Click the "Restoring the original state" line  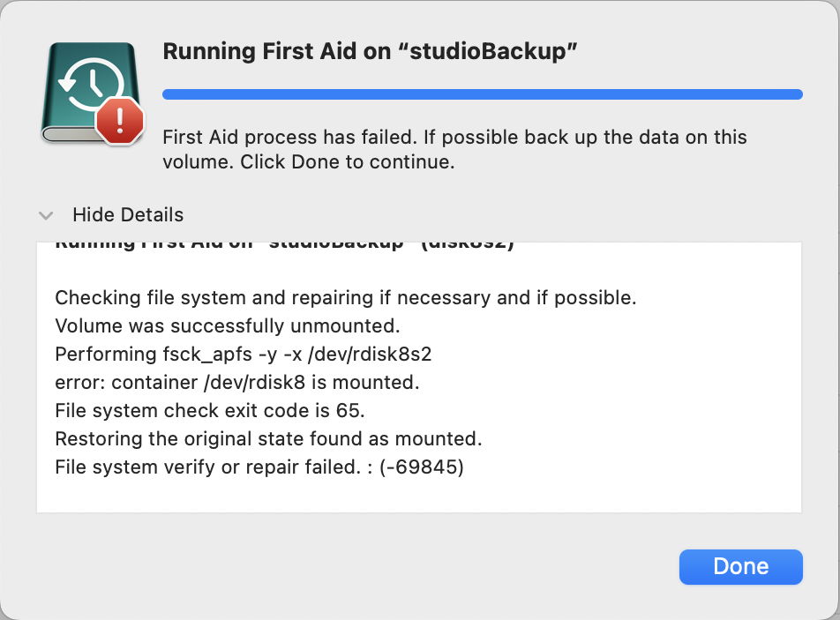click(268, 439)
